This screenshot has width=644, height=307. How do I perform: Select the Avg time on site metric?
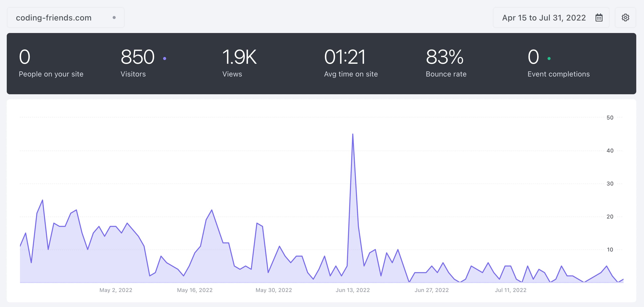351,63
